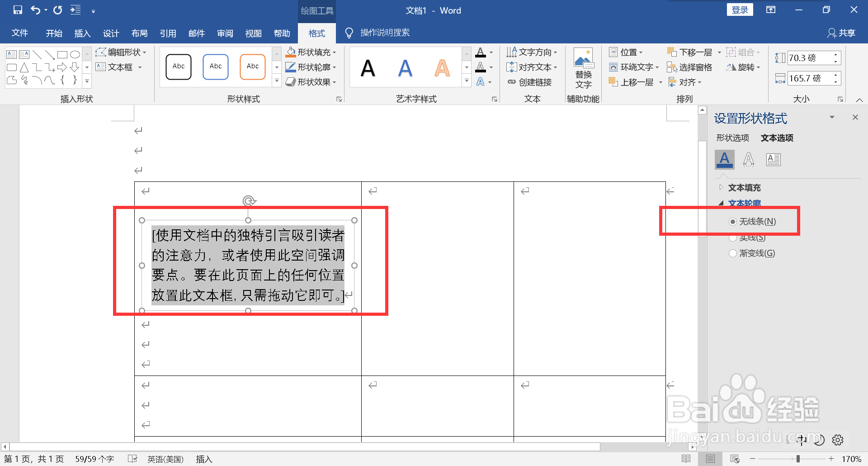This screenshot has width=868, height=466.
Task: Open the Selection Pane (选择窗格)
Action: tap(689, 67)
